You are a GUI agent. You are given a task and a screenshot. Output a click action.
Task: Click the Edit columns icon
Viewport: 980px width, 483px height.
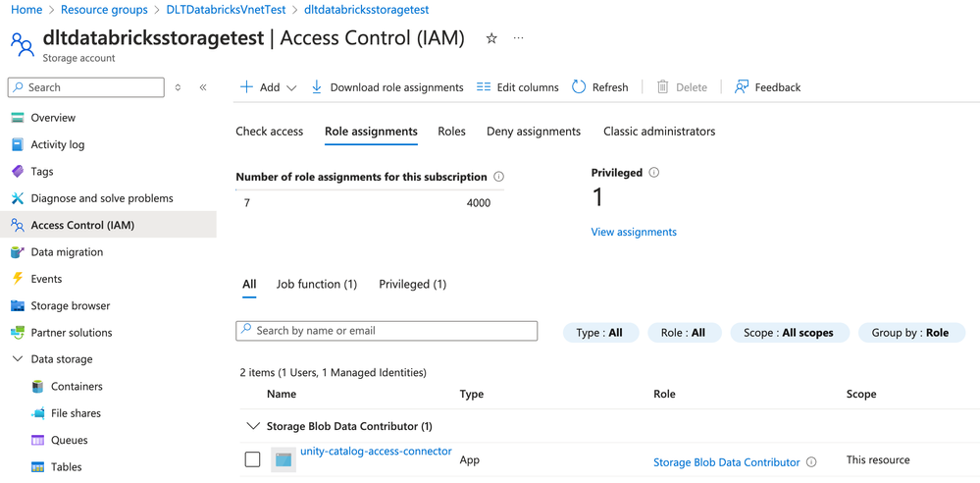[484, 87]
